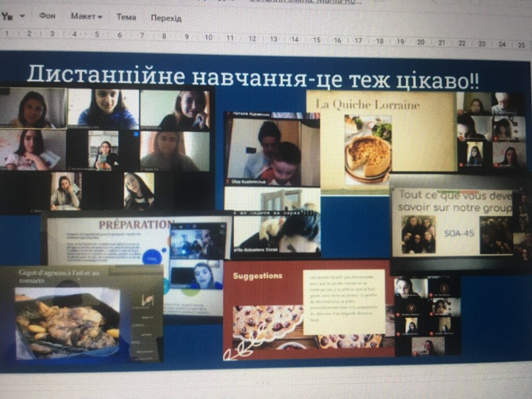Click the quiche pie photo
The width and height of the screenshot is (532, 399).
point(368,151)
